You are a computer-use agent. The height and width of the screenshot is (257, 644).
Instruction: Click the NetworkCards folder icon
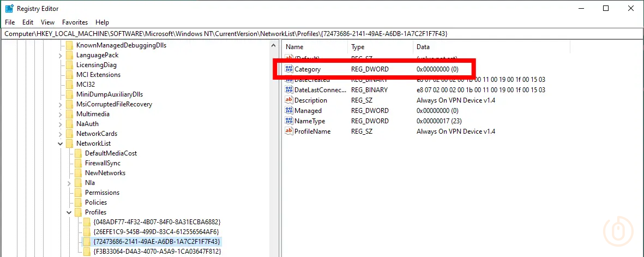coord(69,134)
